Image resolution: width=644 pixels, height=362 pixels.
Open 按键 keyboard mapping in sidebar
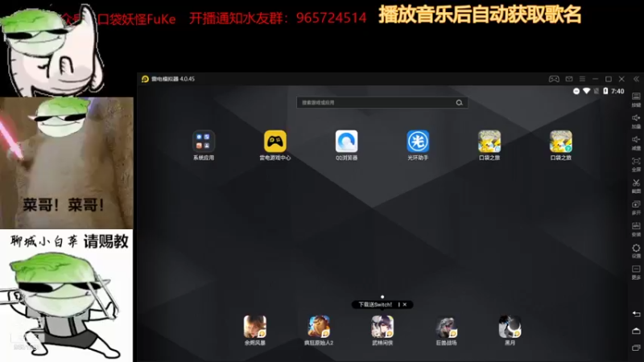pyautogui.click(x=636, y=100)
